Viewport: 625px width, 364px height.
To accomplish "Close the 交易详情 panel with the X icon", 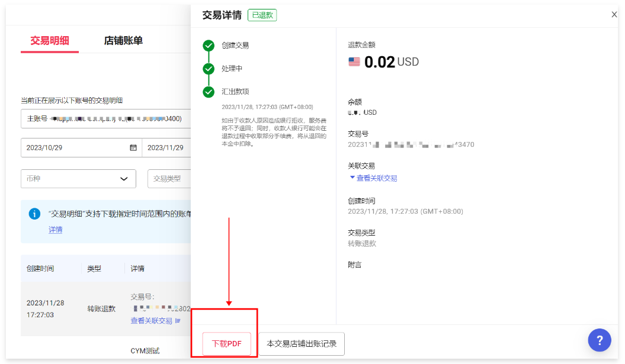I will pyautogui.click(x=614, y=14).
